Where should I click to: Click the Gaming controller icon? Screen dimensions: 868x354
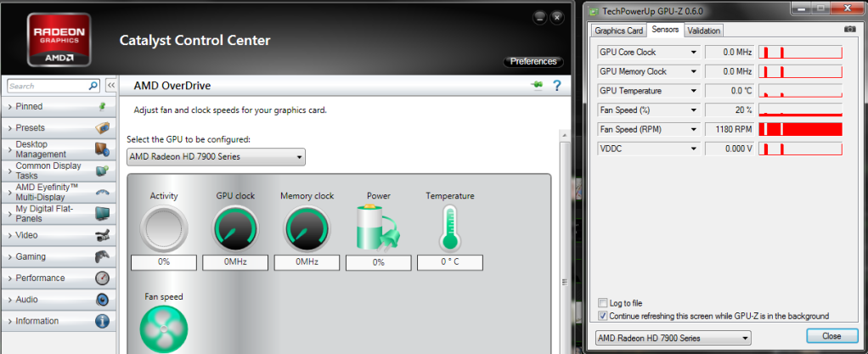[x=102, y=256]
